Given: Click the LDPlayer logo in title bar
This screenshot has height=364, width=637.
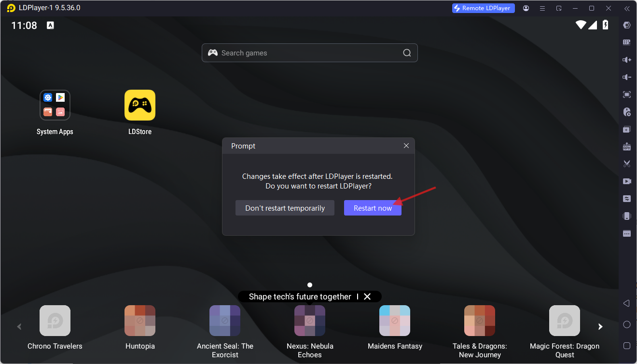Looking at the screenshot, I should (11, 8).
